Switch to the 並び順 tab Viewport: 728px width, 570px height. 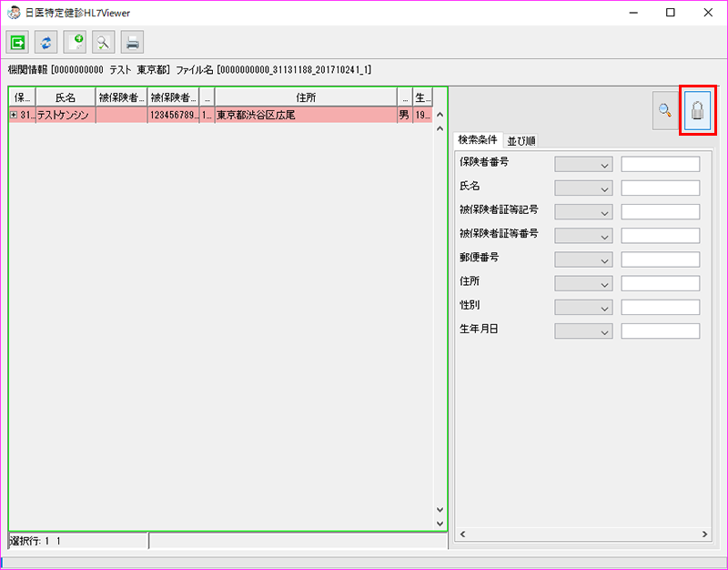[x=521, y=141]
